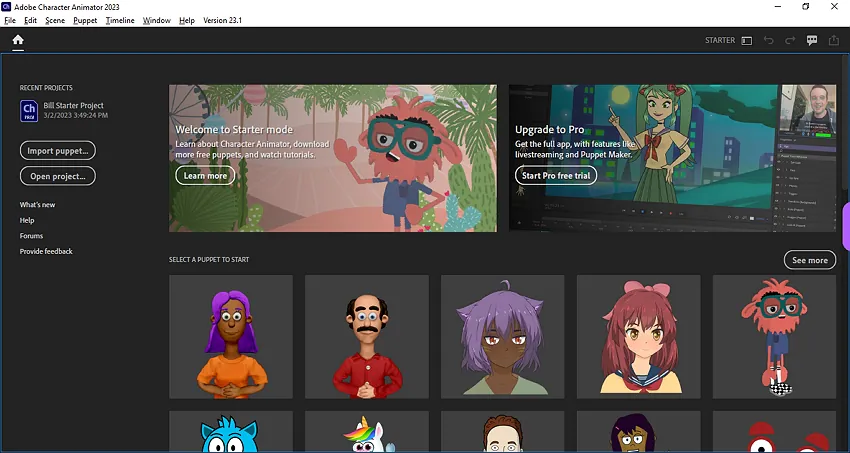Click the See more puppets button

click(810, 260)
